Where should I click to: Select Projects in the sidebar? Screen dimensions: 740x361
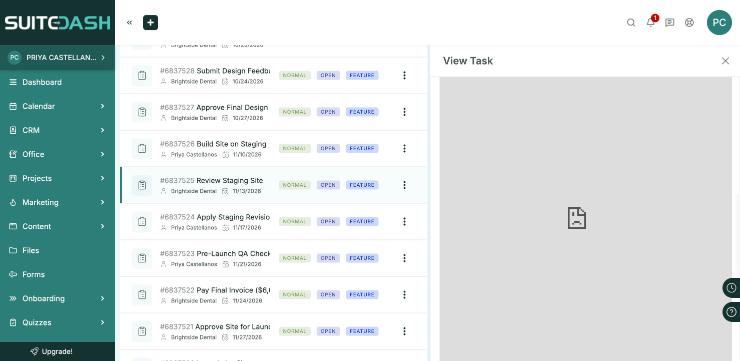[37, 178]
